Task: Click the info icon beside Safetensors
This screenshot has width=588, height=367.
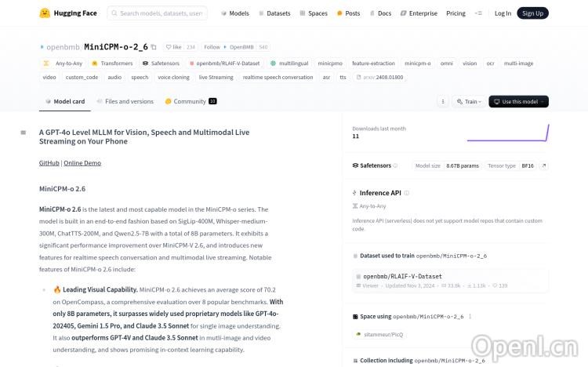Action: (395, 165)
